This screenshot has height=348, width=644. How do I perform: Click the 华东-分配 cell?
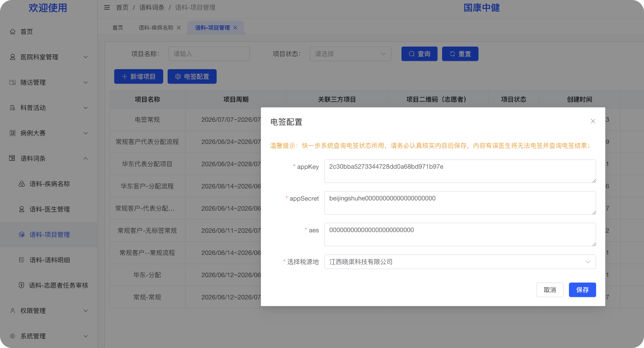coord(148,275)
